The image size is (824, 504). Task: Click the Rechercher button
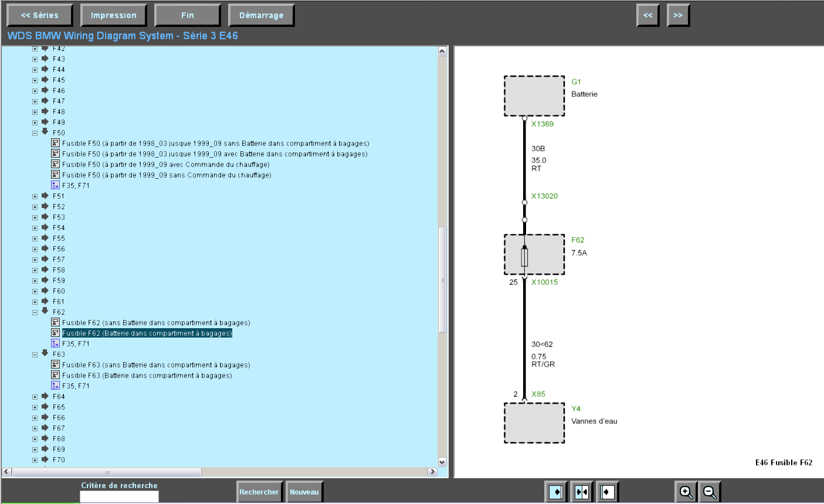[259, 492]
